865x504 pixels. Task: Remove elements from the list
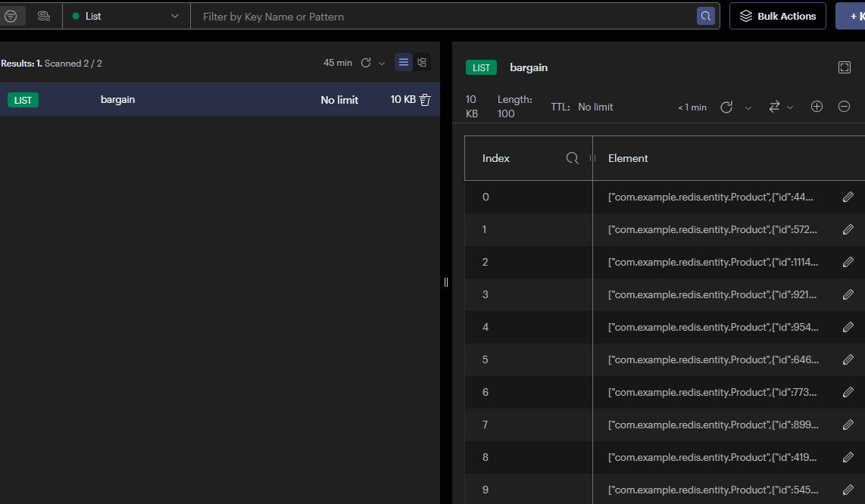(844, 107)
